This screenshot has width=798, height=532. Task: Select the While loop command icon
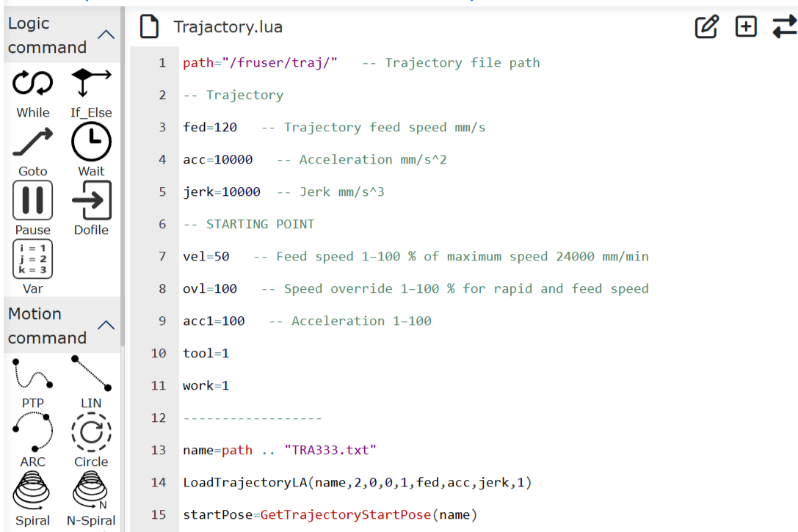click(x=33, y=85)
